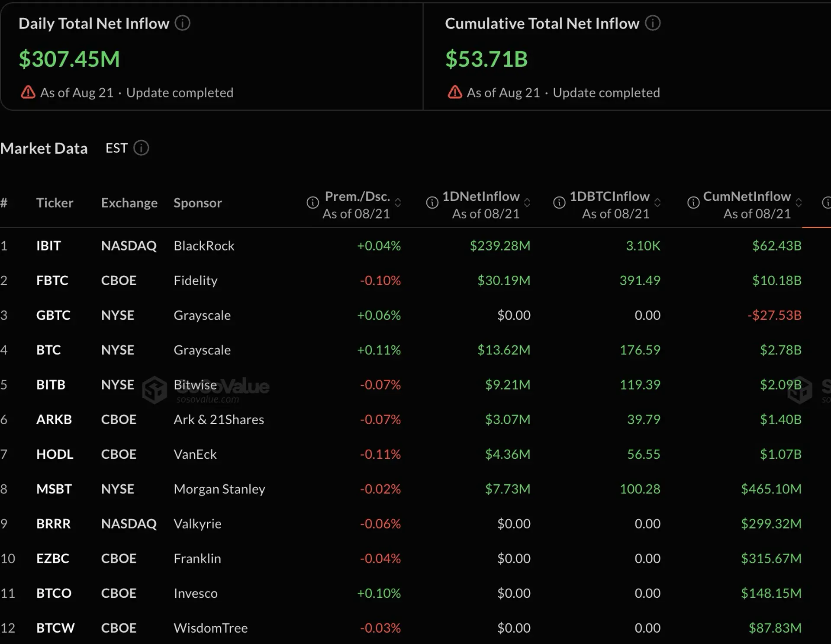
Task: Click info icon before CumNetInflow column
Action: coord(693,203)
